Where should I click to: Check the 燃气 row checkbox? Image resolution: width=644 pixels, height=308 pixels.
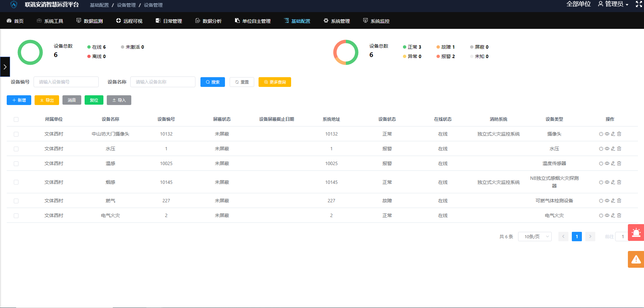pos(16,201)
